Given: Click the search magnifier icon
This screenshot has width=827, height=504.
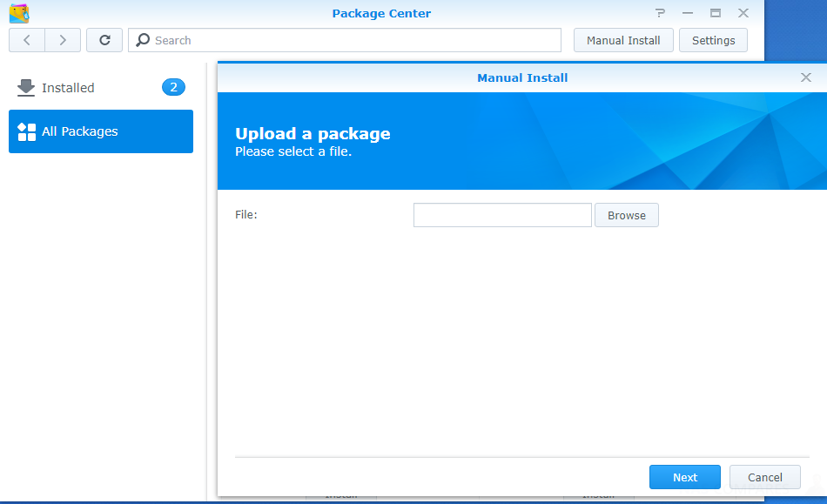Looking at the screenshot, I should pyautogui.click(x=143, y=40).
